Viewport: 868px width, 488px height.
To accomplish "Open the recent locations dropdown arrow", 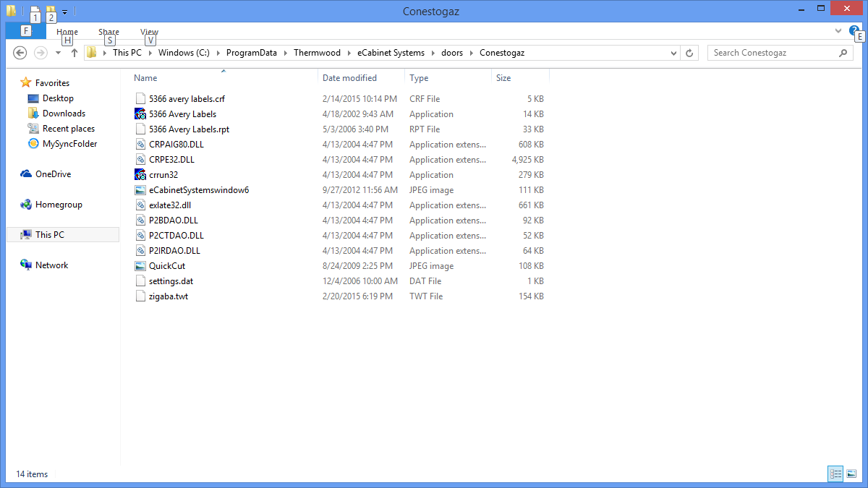I will (x=58, y=53).
